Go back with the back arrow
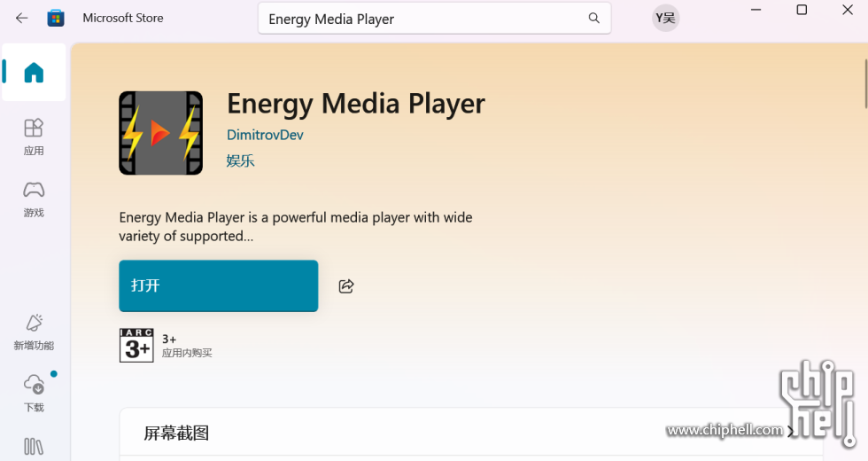 coord(21,19)
